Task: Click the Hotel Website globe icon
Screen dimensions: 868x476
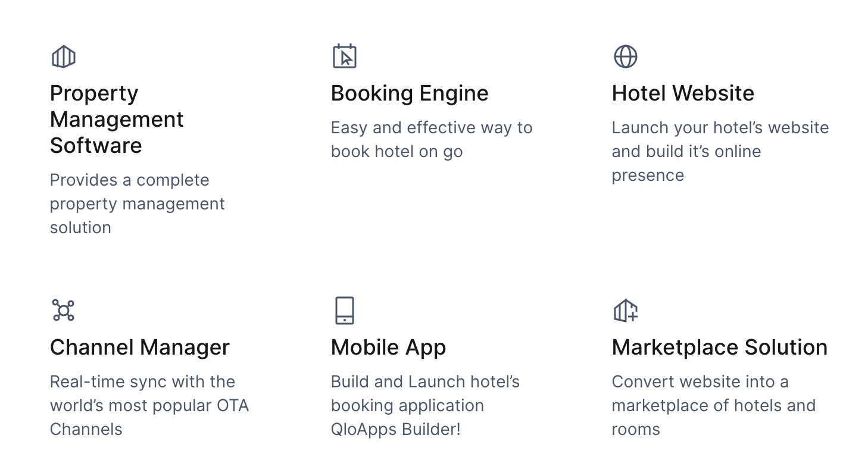Action: pyautogui.click(x=625, y=57)
